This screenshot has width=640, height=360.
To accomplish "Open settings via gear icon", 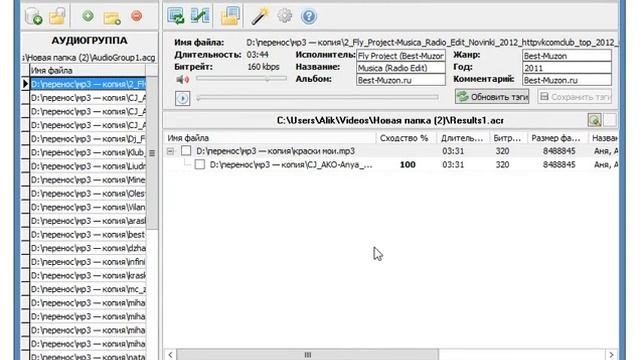I will point(284,16).
